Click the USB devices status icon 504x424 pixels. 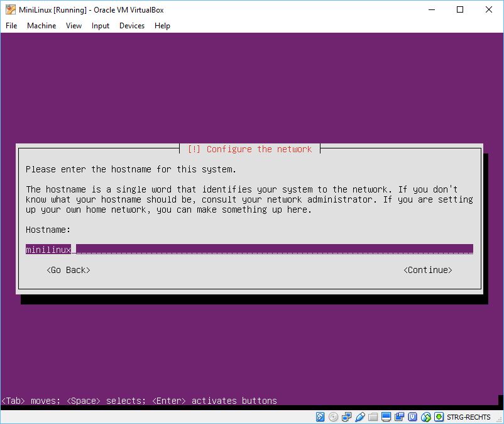click(x=359, y=417)
